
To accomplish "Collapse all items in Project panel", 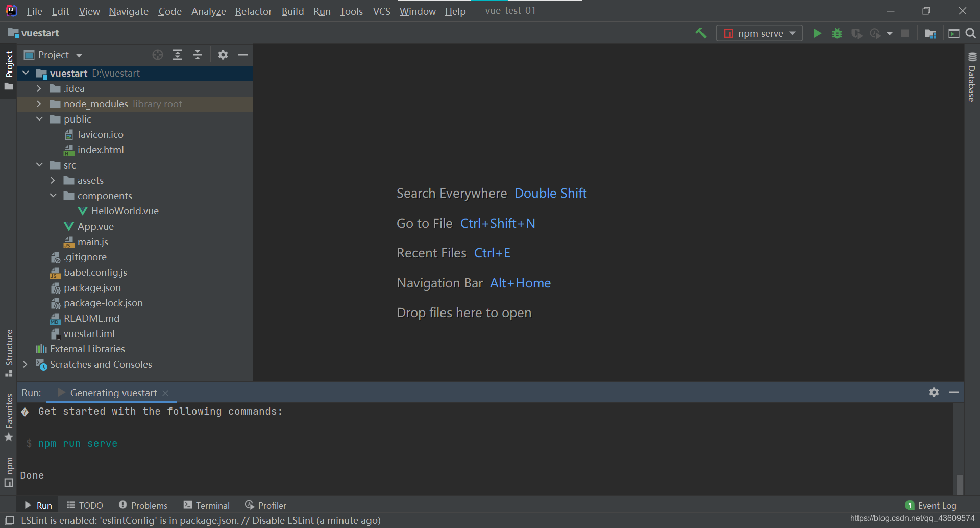I will pyautogui.click(x=198, y=55).
